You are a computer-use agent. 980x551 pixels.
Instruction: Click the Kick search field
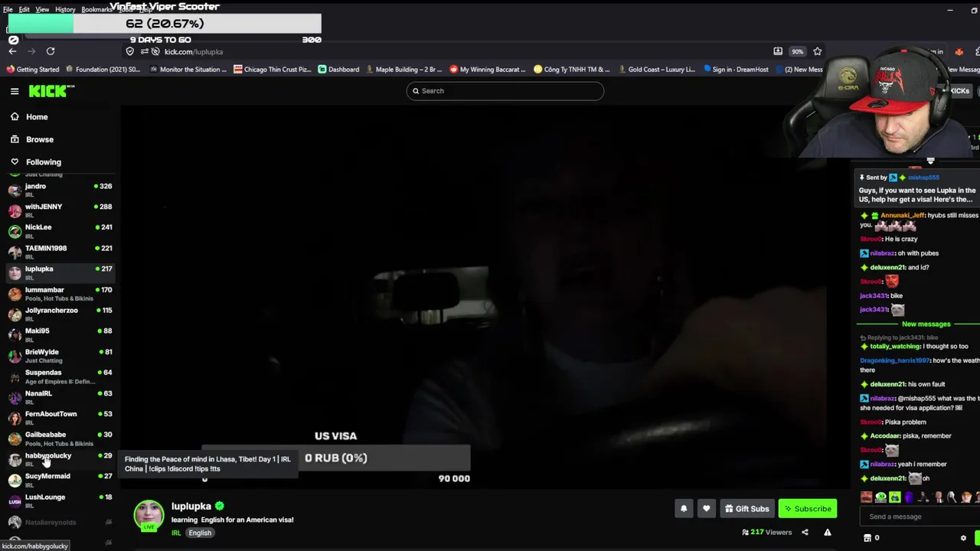pyautogui.click(x=505, y=91)
